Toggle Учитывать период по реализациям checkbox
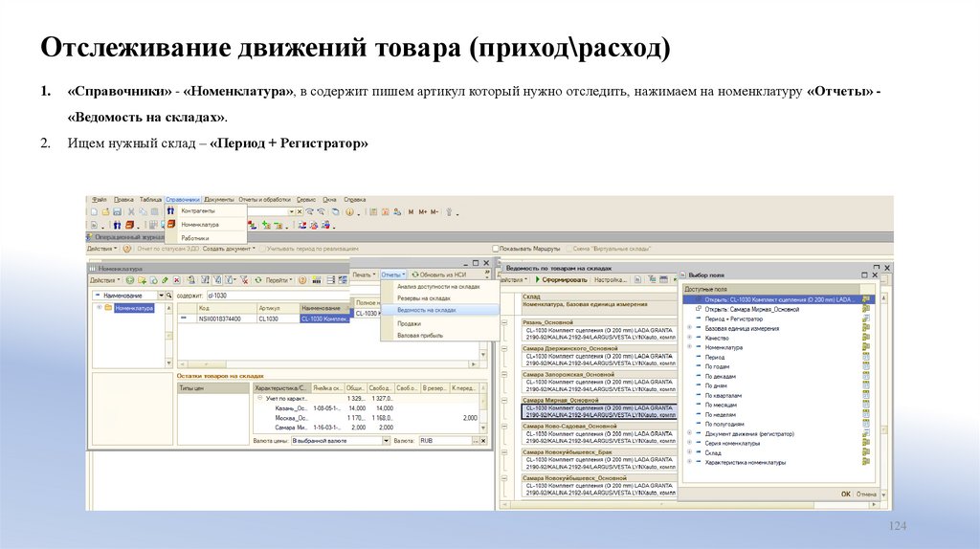Viewport: 980px width, 549px height. coord(262,249)
